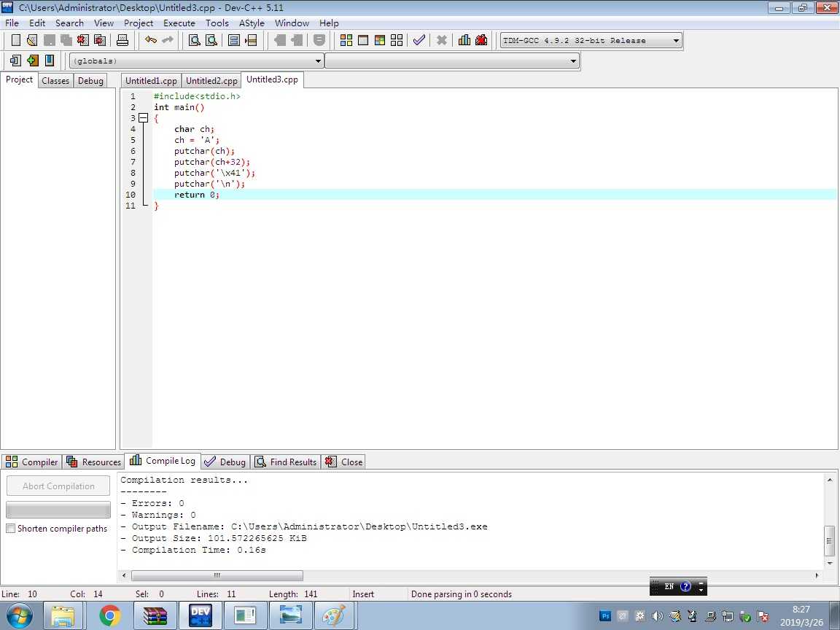This screenshot has height=630, width=840.
Task: Toggle Shorten compiler paths checkbox
Action: point(10,528)
